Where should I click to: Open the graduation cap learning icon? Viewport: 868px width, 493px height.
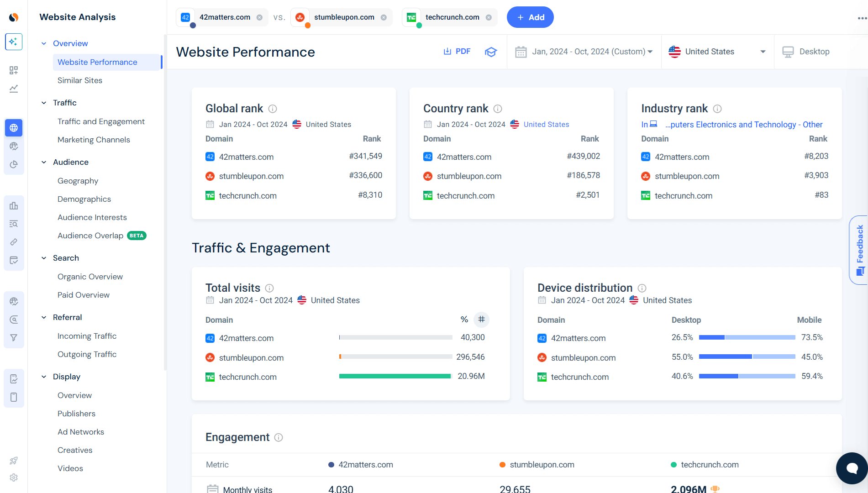click(491, 52)
